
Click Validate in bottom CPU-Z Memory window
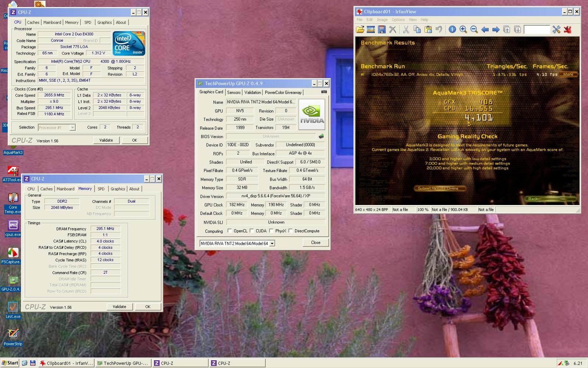click(119, 307)
